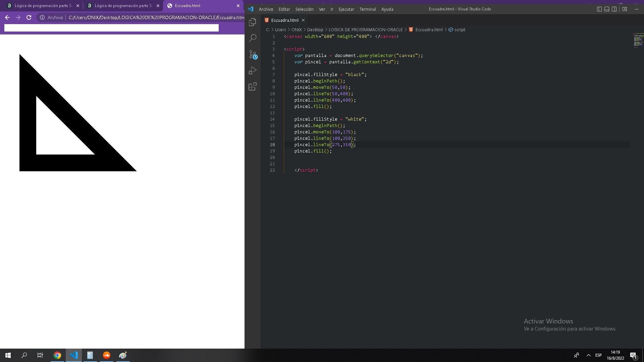Switch to the second Lógica de programación tab
The image size is (644, 362).
click(123, 6)
